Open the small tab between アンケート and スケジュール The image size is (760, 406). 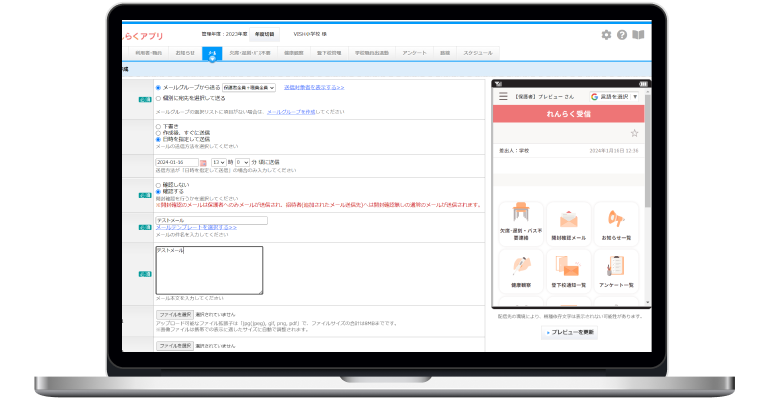point(445,53)
